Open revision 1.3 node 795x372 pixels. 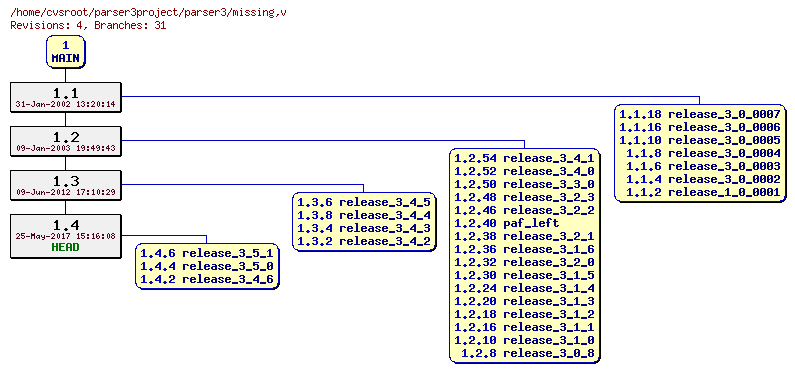(x=66, y=185)
